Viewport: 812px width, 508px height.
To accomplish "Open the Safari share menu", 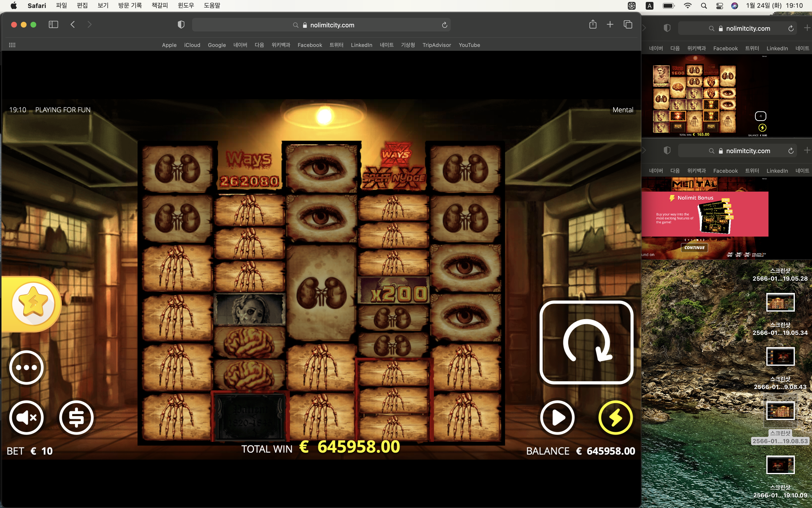I will click(x=593, y=24).
